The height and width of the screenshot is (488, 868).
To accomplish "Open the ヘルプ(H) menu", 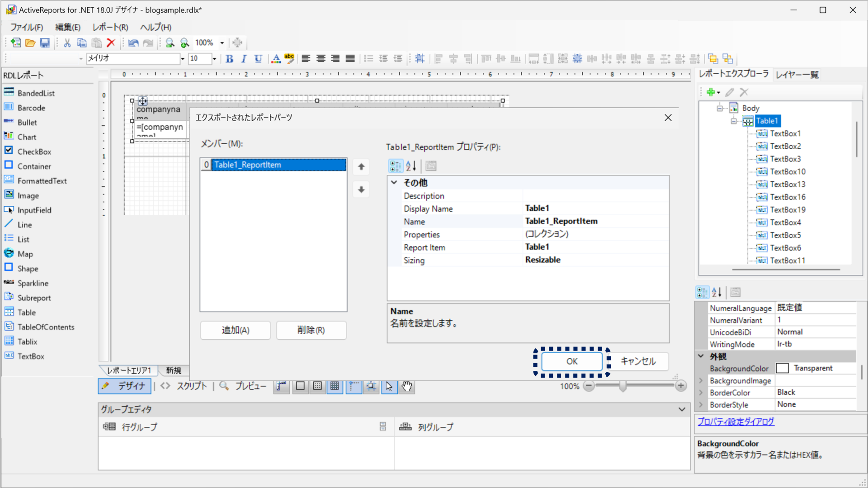I will point(156,27).
